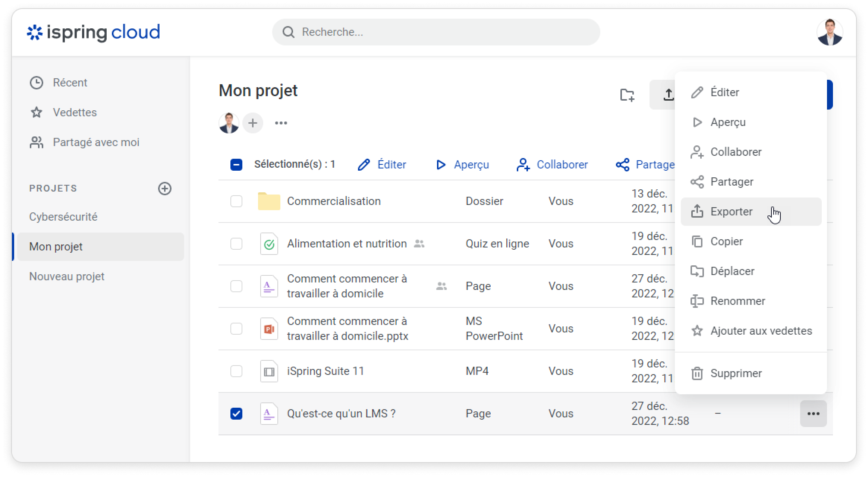This screenshot has height=477, width=868.
Task: Open the project options three-dot menu
Action: click(x=281, y=123)
